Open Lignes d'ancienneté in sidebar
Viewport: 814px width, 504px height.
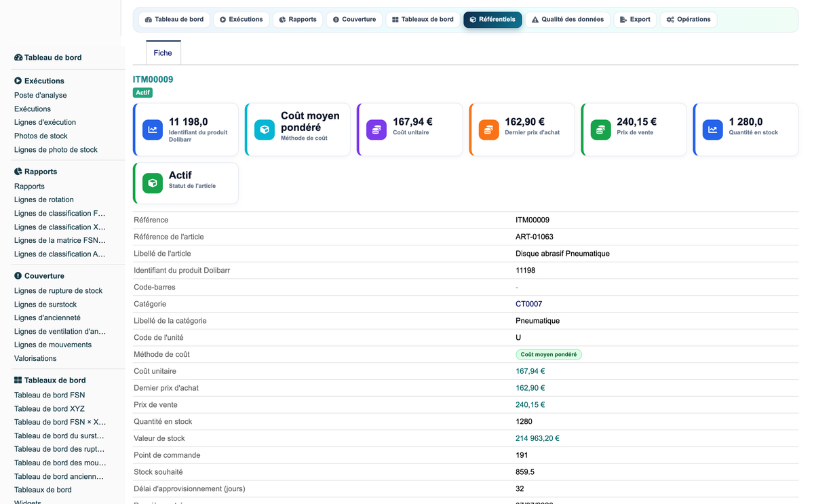(47, 318)
